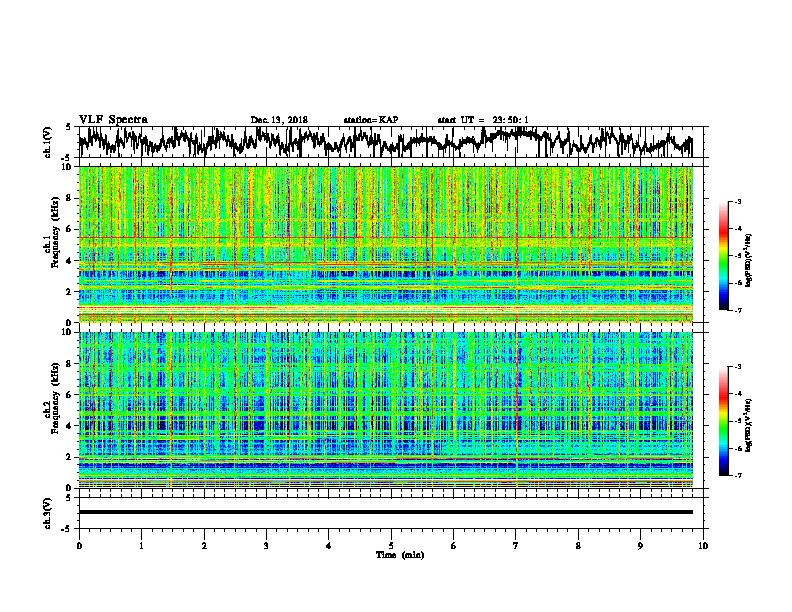Click the "ch.3(V)" axis label
This screenshot has width=792, height=612.
(x=48, y=513)
